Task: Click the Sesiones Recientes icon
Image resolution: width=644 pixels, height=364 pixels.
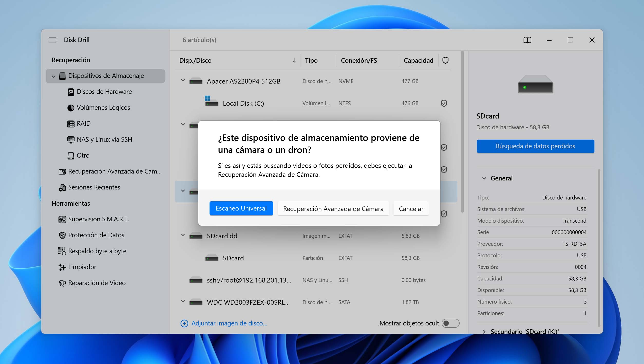Action: tap(62, 187)
